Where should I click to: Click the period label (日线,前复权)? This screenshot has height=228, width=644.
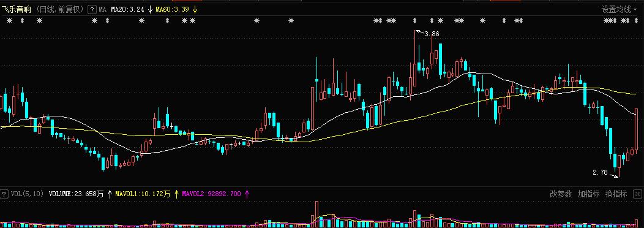coord(61,9)
